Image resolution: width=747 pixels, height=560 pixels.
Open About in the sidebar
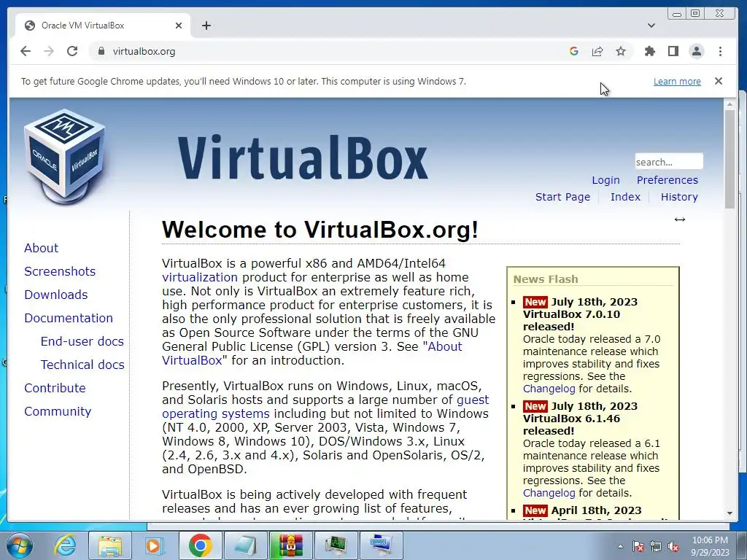tap(41, 248)
